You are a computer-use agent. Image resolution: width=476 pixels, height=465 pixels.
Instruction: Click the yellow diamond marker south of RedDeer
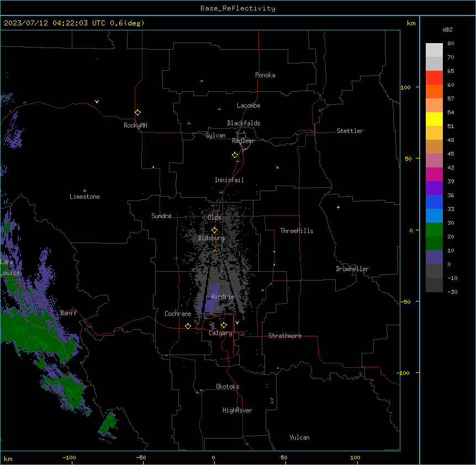[x=235, y=155]
